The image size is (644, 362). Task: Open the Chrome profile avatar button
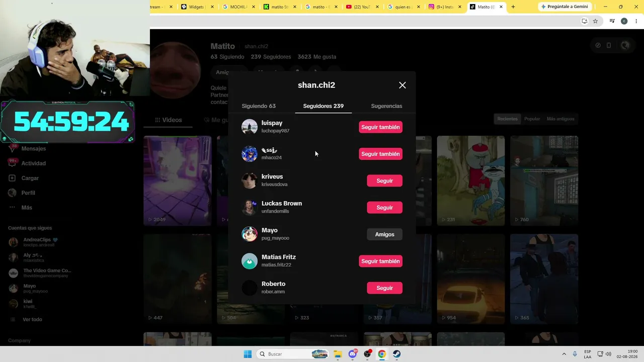(624, 21)
